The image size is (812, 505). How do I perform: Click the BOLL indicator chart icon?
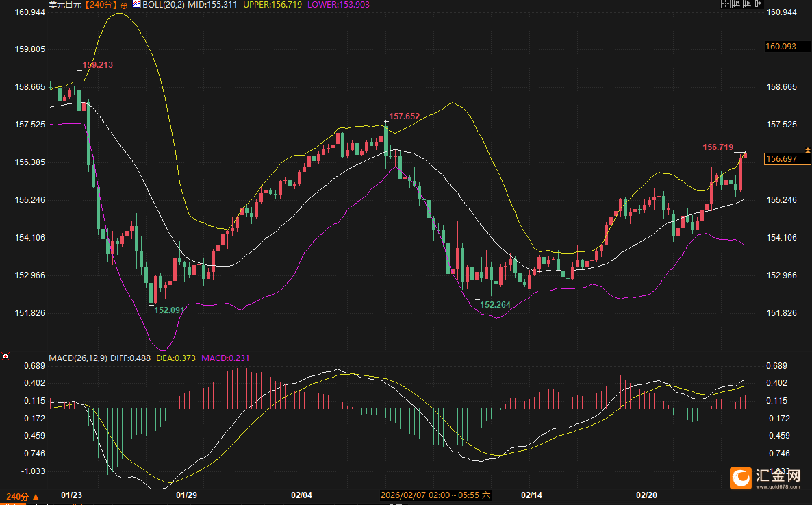[136, 4]
